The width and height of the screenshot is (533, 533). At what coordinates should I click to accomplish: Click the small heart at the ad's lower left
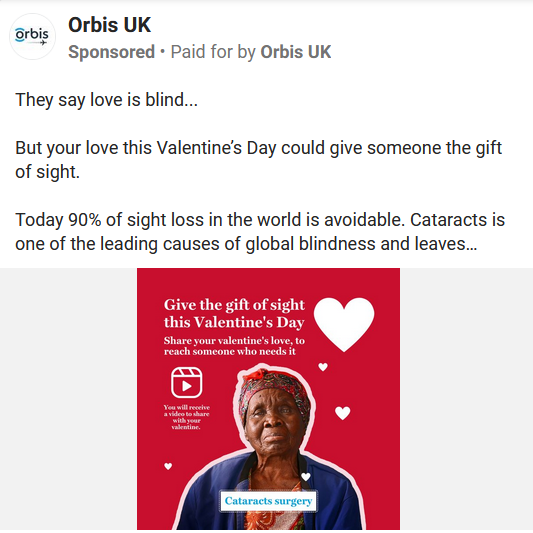168,466
